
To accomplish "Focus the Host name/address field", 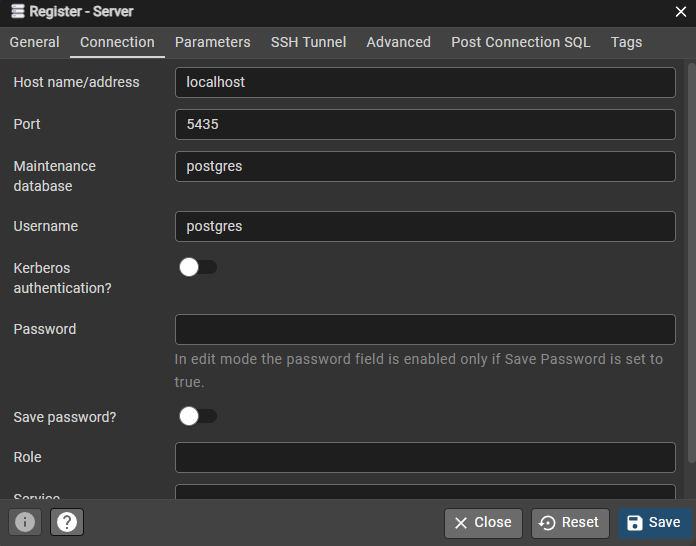I will point(425,82).
